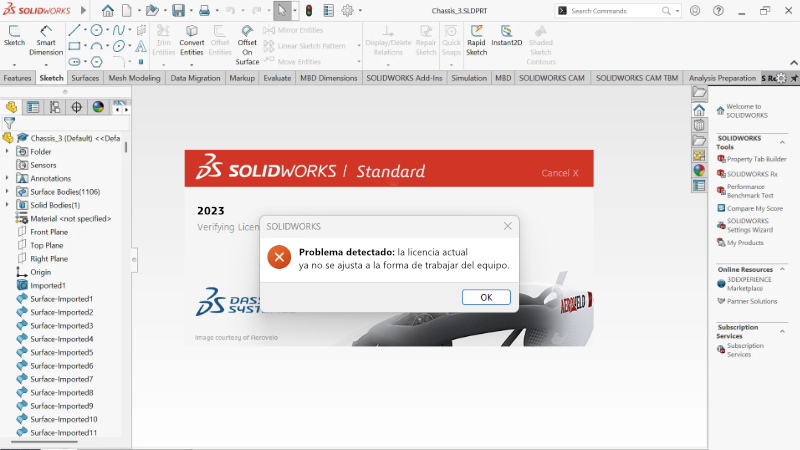
Task: Open the Simulation tab
Action: click(469, 78)
